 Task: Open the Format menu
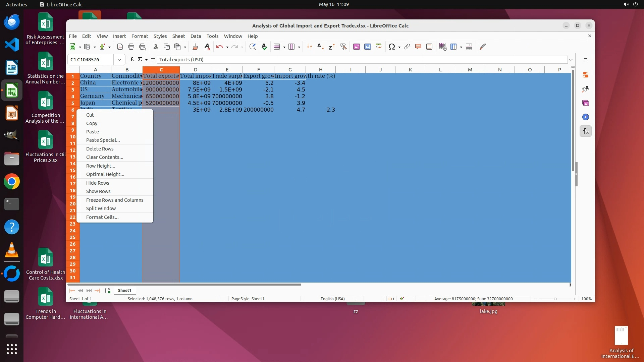pos(140,36)
